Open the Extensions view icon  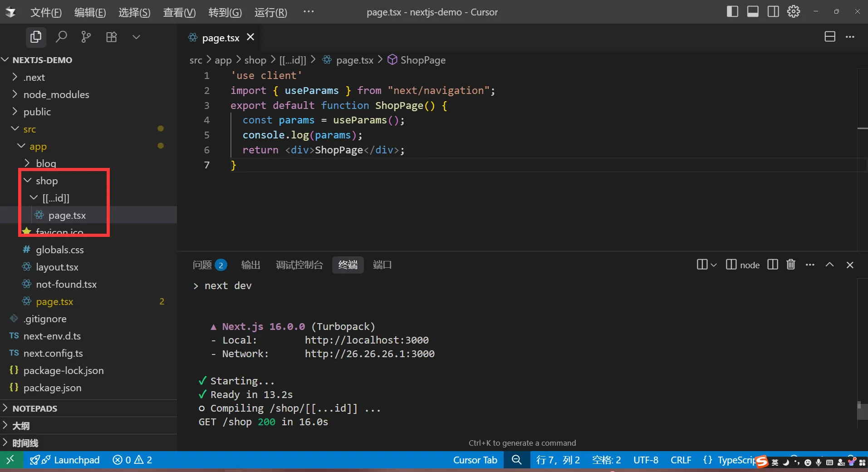click(x=111, y=37)
